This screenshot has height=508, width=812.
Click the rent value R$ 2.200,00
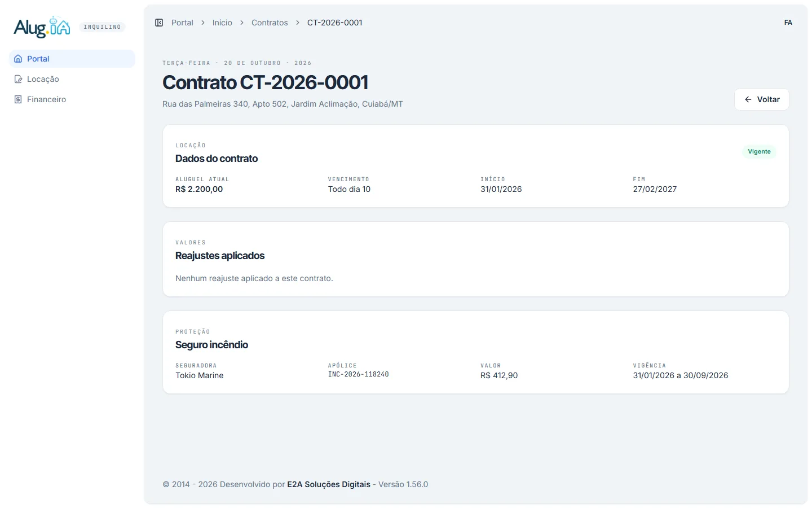[x=199, y=189]
